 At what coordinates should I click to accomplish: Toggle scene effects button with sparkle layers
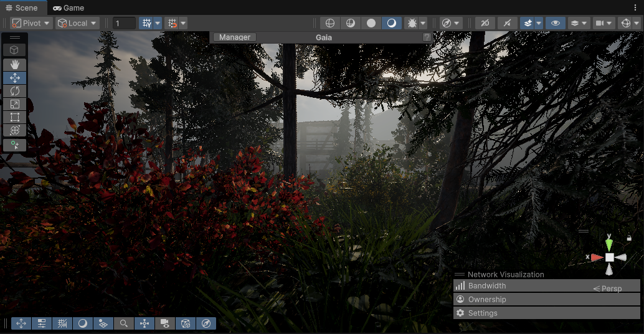pos(528,23)
